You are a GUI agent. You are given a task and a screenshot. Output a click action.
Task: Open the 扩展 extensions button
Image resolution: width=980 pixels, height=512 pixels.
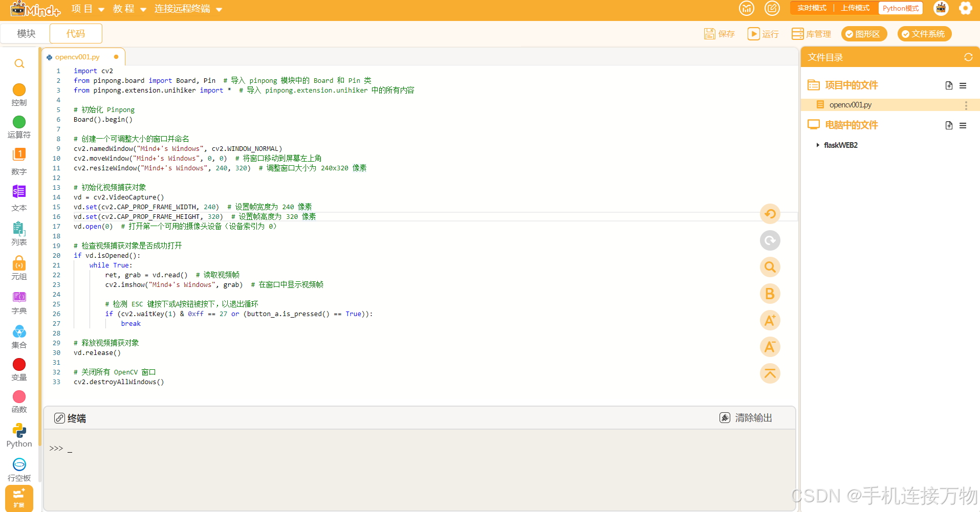click(19, 498)
